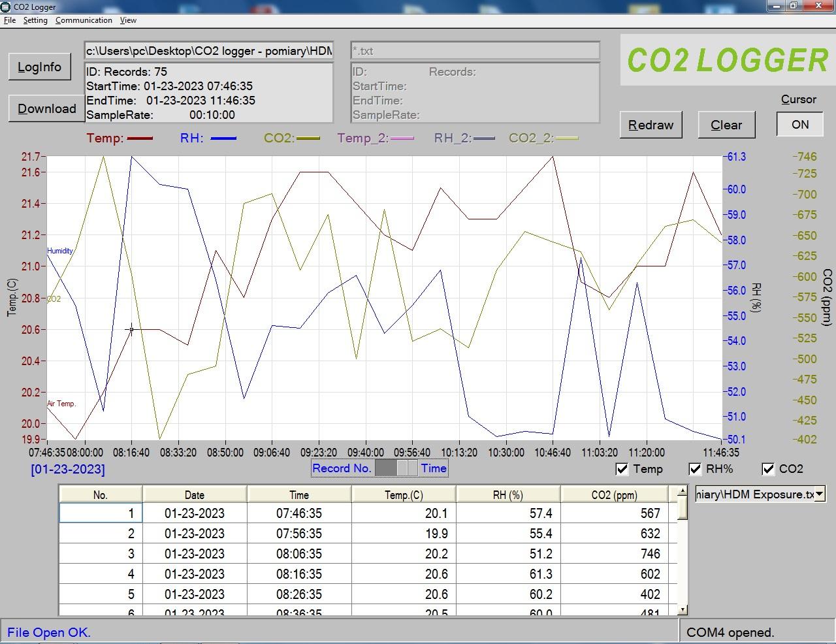Click the CO2 Logger title bar icon
The image size is (836, 644).
pyautogui.click(x=6, y=7)
